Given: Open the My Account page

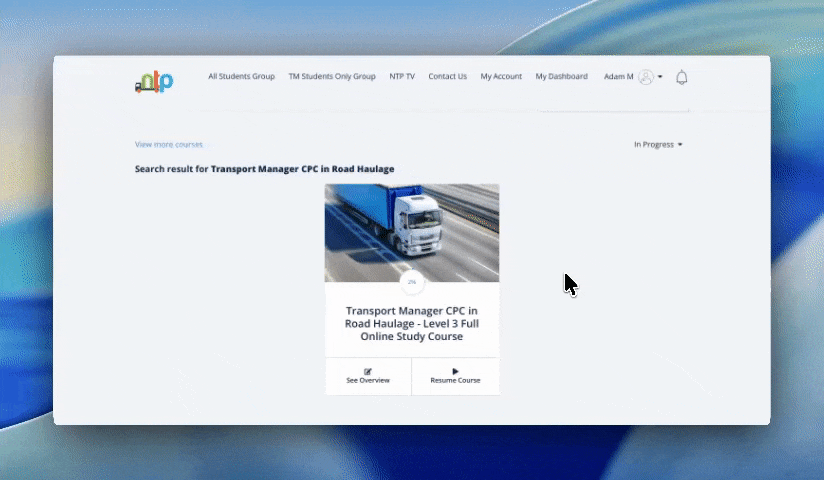Looking at the screenshot, I should point(501,77).
